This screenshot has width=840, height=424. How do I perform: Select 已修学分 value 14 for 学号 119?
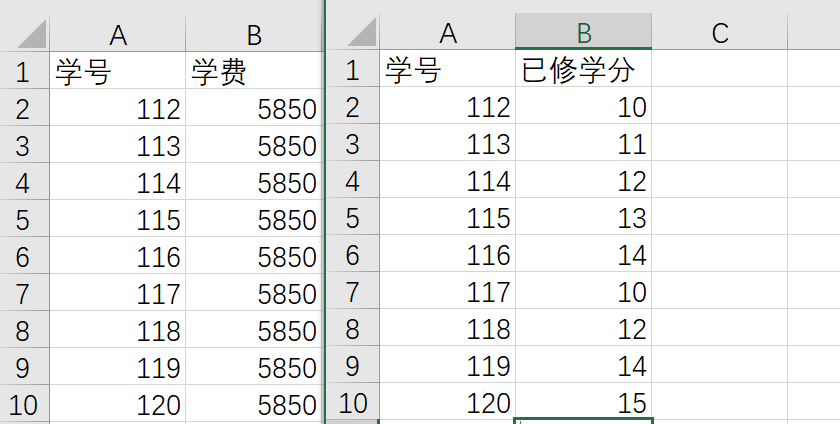[x=584, y=364]
